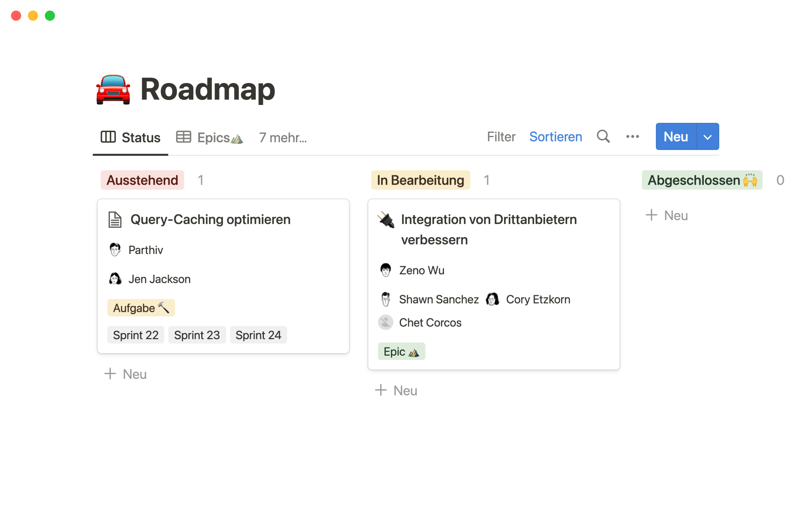The image size is (812, 508).
Task: Click the green Epic tag
Action: tap(401, 352)
